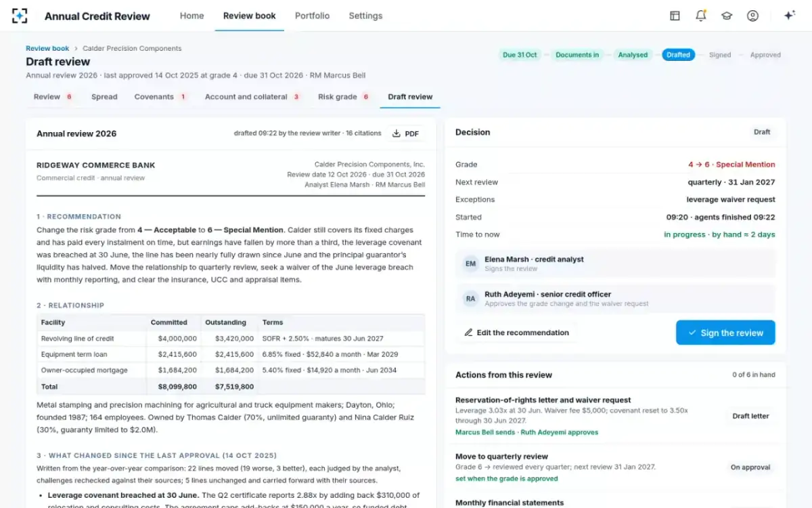Click the Ruth Adeyemi senior credit officer card
Screen dimensions: 812x508
coord(615,299)
